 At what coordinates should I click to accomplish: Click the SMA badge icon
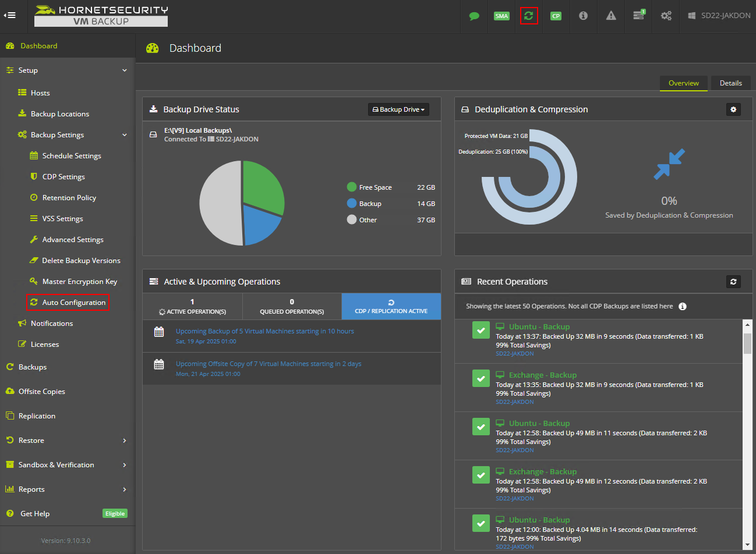coord(501,16)
